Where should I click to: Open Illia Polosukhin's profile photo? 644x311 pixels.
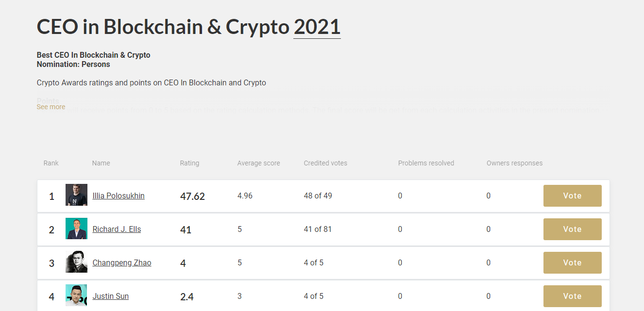(76, 195)
